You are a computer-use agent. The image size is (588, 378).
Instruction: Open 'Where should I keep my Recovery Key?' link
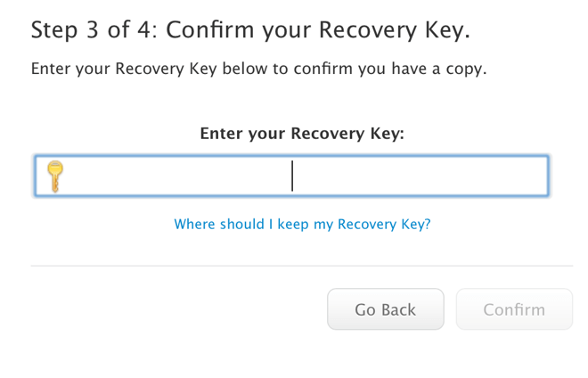tap(302, 224)
